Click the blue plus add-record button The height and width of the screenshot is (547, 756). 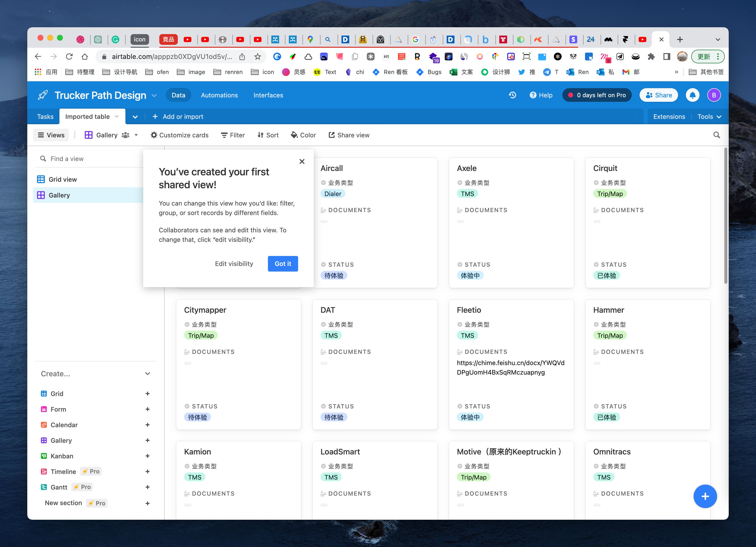click(705, 496)
